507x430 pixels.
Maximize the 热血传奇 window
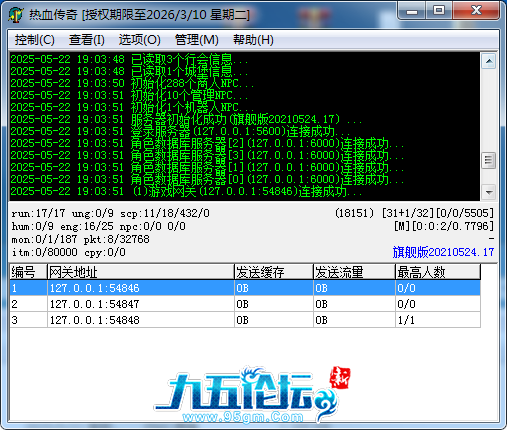pos(439,11)
